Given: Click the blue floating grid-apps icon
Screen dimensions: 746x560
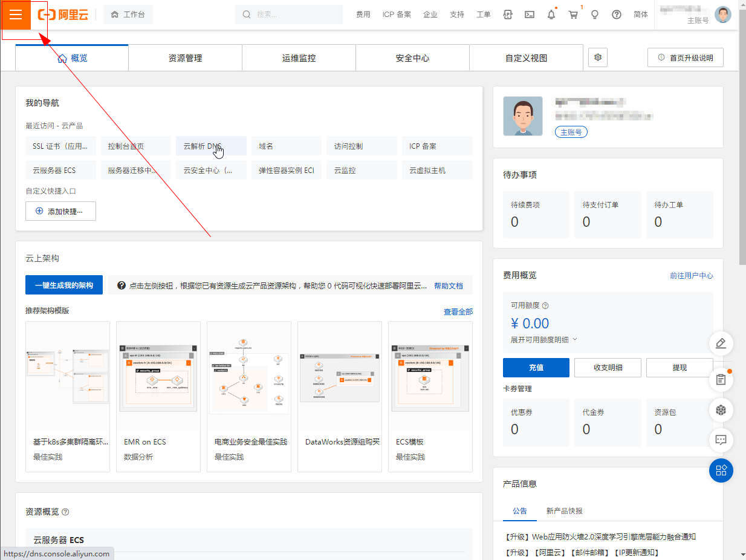Looking at the screenshot, I should [x=721, y=470].
